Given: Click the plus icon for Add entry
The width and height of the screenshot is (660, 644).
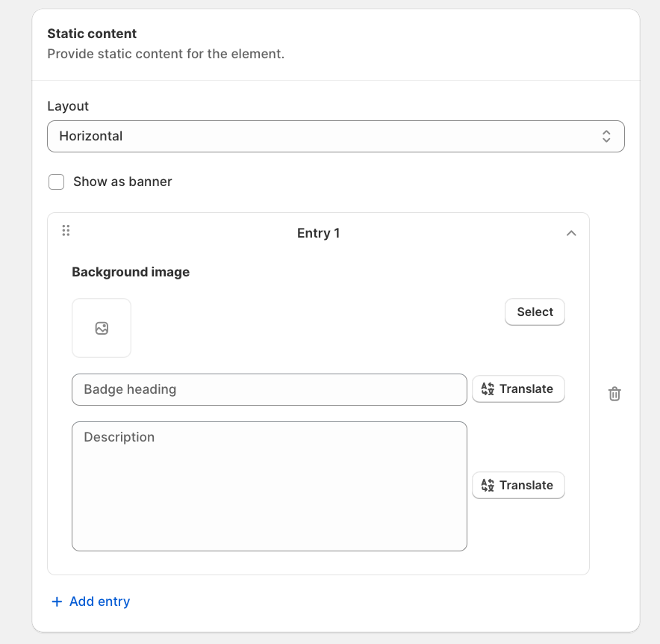Looking at the screenshot, I should point(57,601).
